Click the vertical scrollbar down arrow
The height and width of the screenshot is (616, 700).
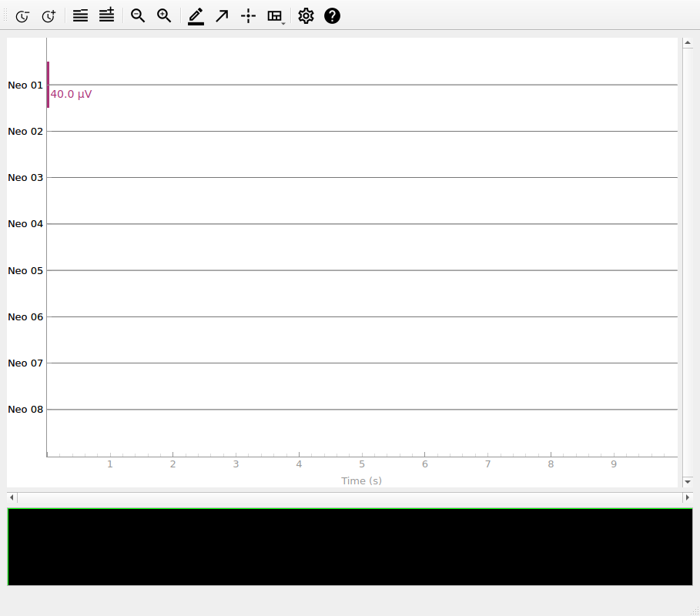(688, 481)
